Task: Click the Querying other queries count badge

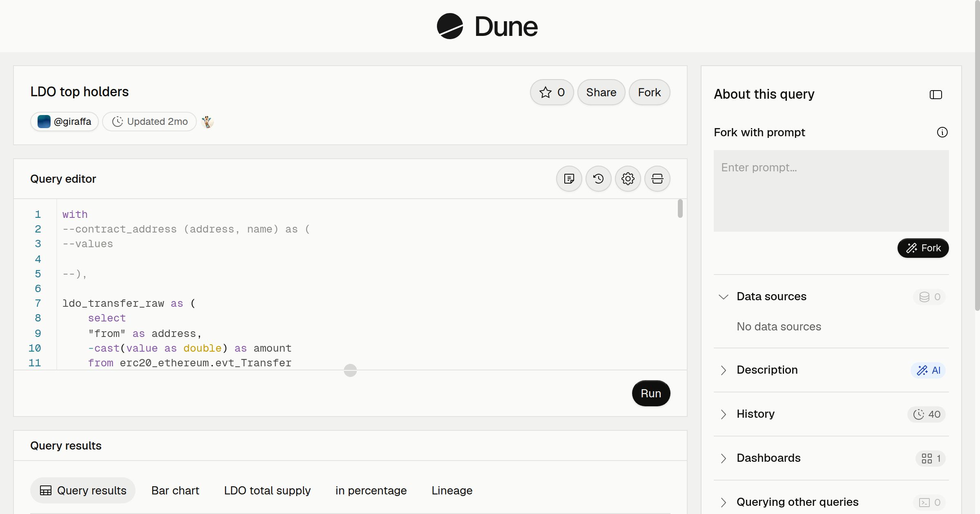Action: coord(929,502)
